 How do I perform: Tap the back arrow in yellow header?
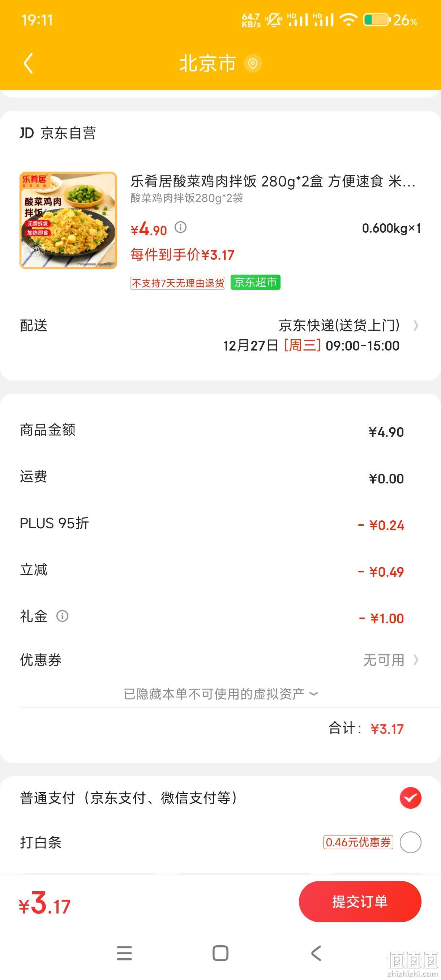29,63
